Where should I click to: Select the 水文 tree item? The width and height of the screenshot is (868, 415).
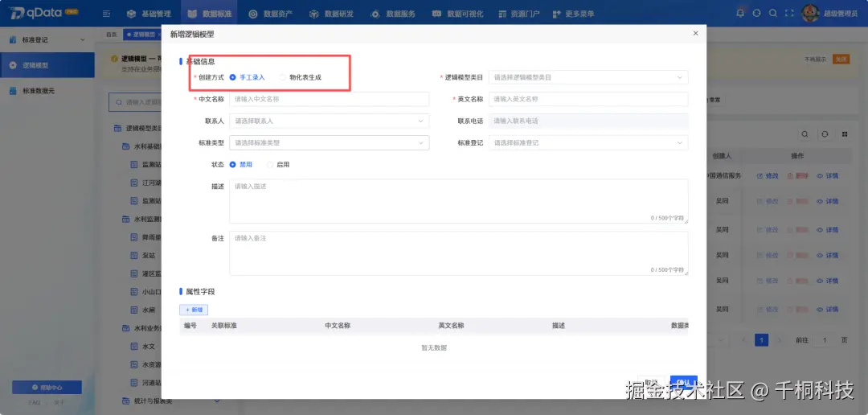[x=149, y=347]
